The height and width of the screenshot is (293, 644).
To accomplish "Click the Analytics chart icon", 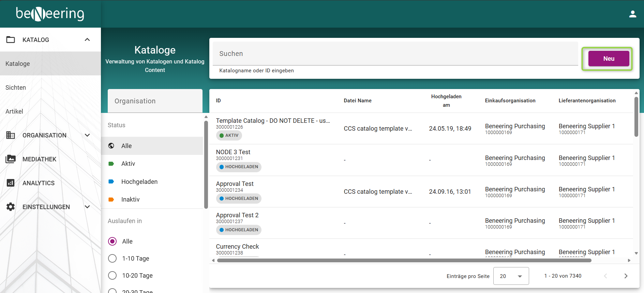I will (x=11, y=183).
